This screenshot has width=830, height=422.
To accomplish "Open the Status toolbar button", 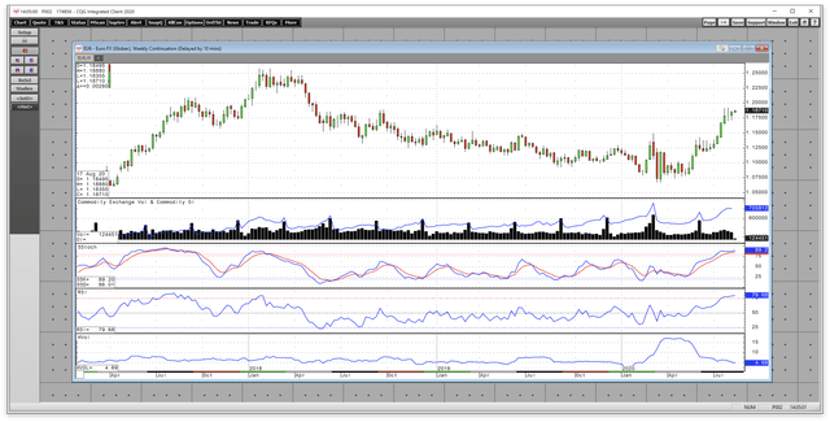I will (78, 23).
